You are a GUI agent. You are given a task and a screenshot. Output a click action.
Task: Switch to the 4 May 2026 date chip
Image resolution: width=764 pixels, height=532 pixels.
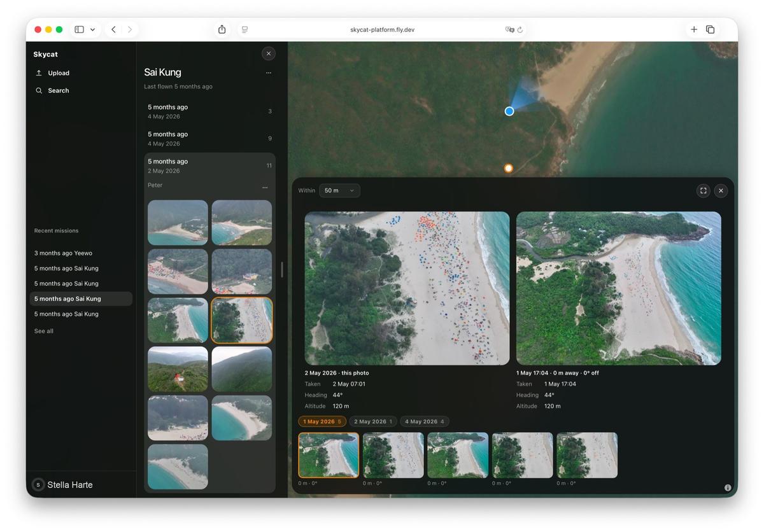click(425, 422)
